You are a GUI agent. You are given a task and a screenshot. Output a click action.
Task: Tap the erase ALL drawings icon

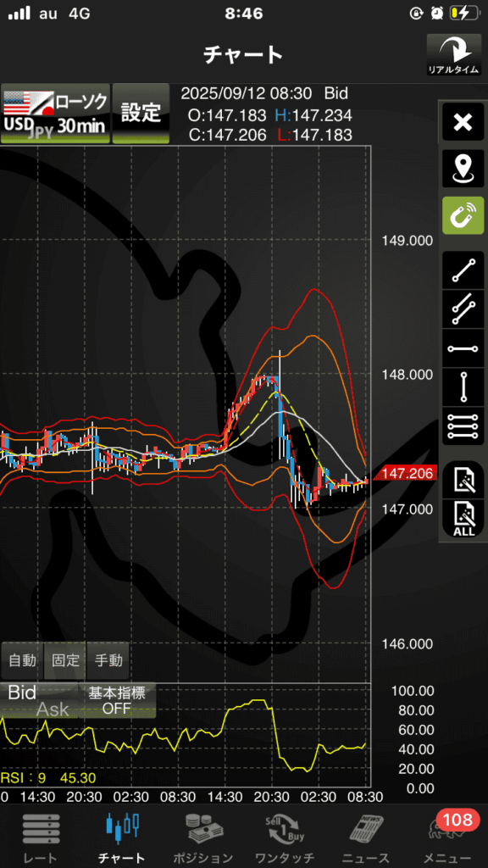463,519
